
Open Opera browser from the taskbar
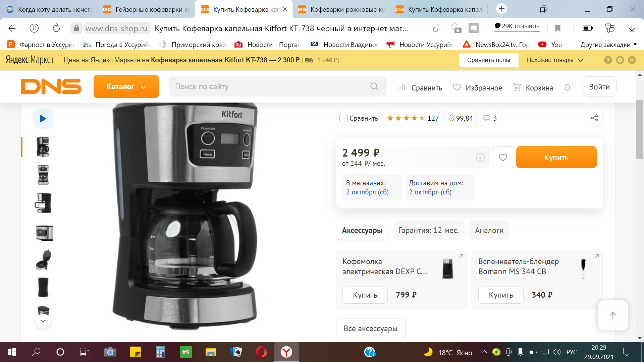261,352
